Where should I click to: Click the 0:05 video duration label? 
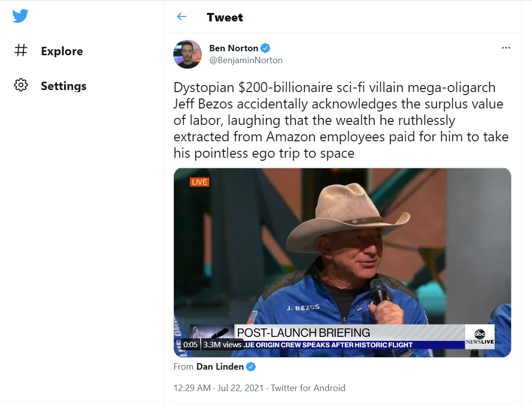tap(191, 344)
